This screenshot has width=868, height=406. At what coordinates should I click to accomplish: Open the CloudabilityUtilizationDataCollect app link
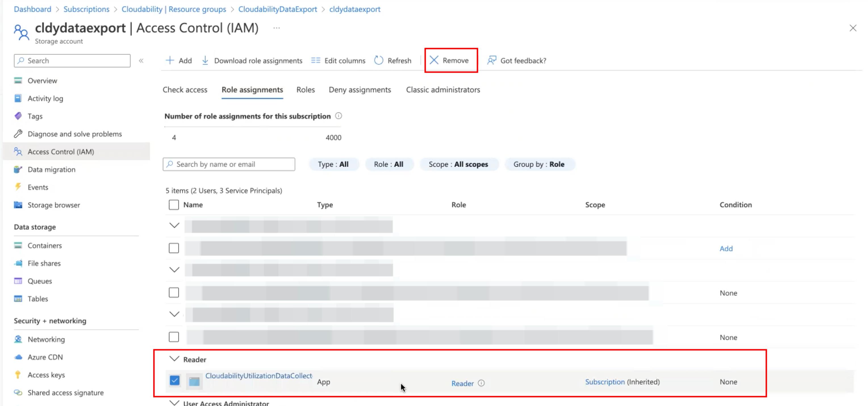click(259, 376)
